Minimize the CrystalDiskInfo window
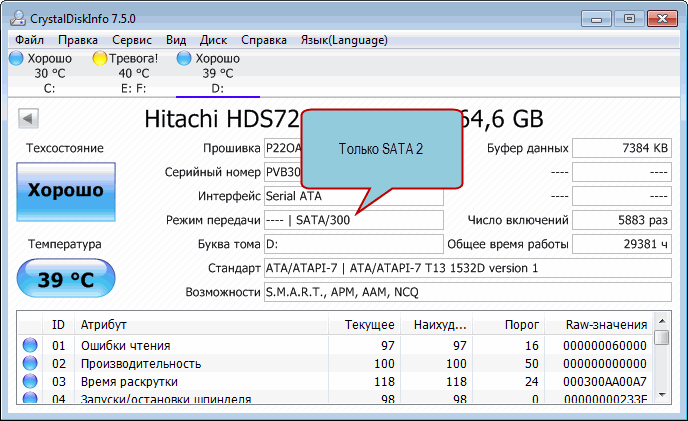688x421 pixels. coord(596,19)
